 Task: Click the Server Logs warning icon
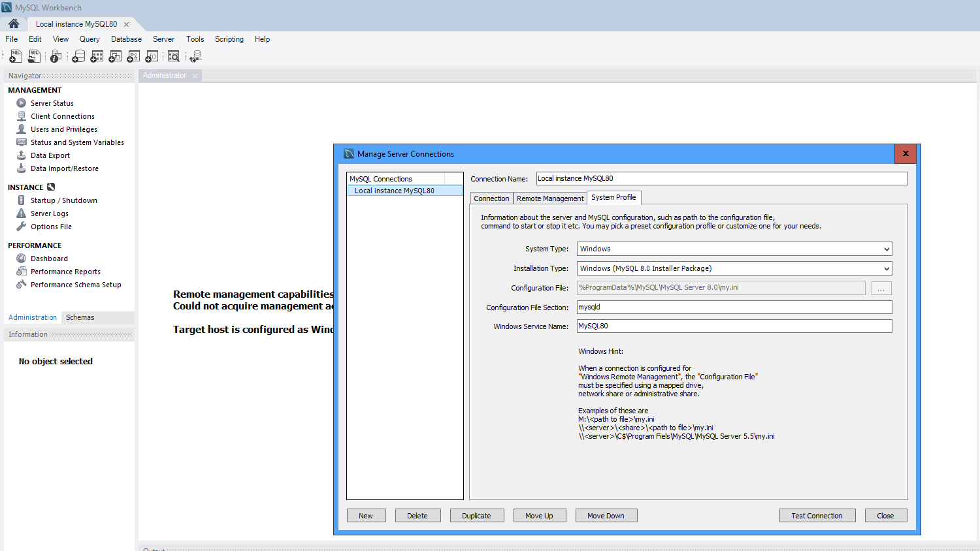click(x=22, y=213)
